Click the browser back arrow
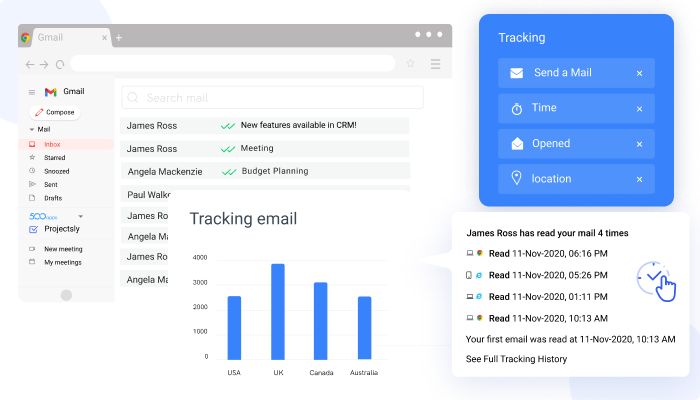This screenshot has height=400, width=700. tap(30, 65)
